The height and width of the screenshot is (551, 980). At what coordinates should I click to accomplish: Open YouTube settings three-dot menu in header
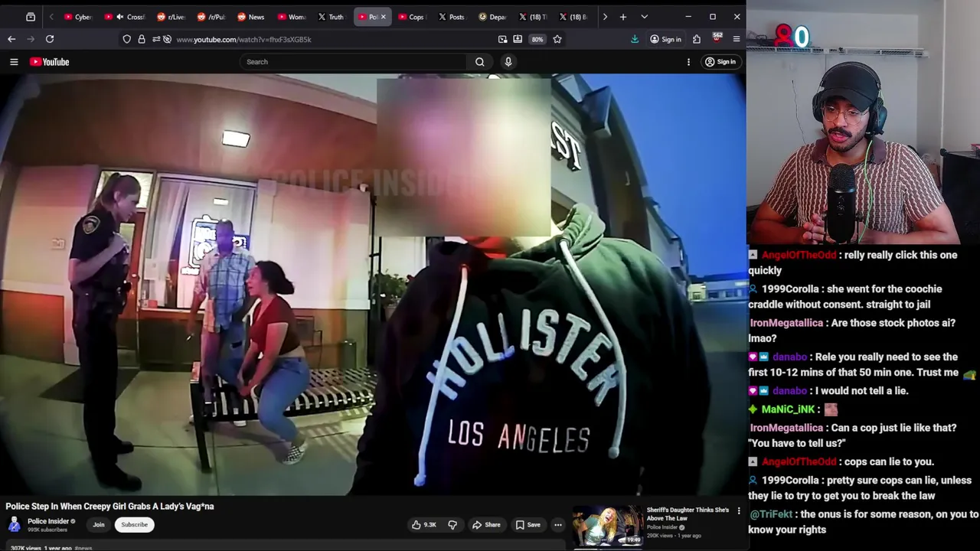tap(688, 62)
